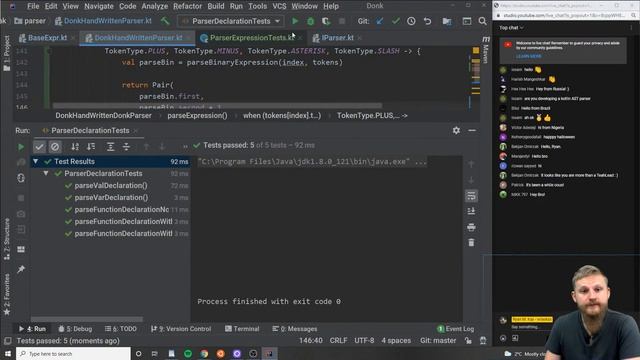Click the Git update project arrow

[x=380, y=21]
